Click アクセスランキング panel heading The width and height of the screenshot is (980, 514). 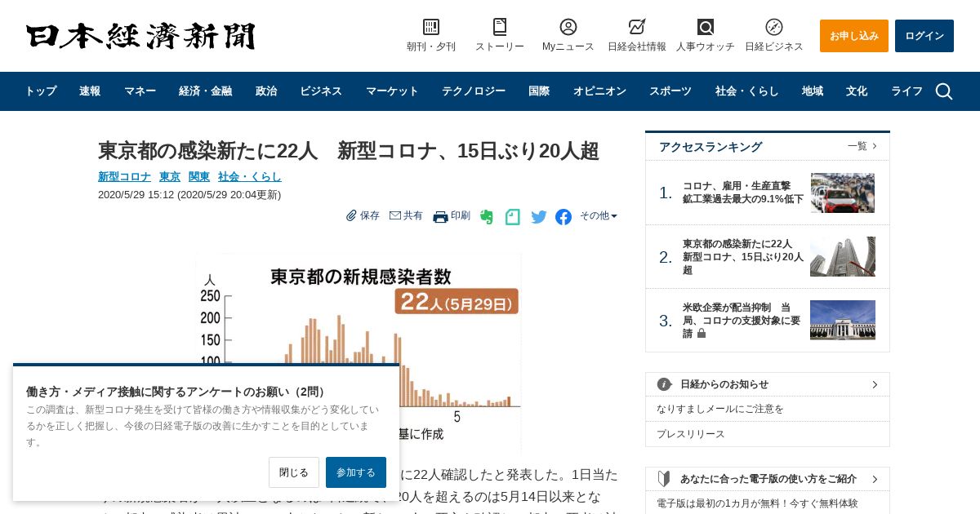(710, 147)
